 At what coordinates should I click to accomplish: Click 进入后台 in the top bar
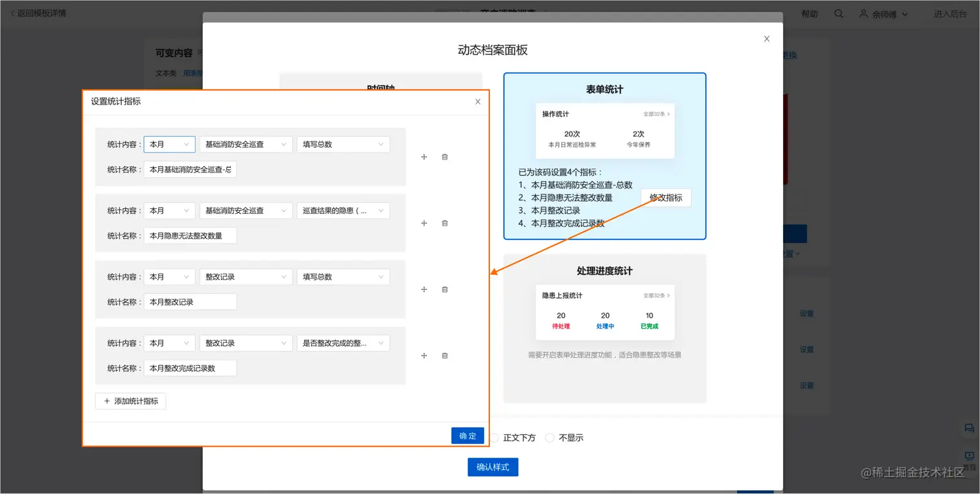pos(950,14)
